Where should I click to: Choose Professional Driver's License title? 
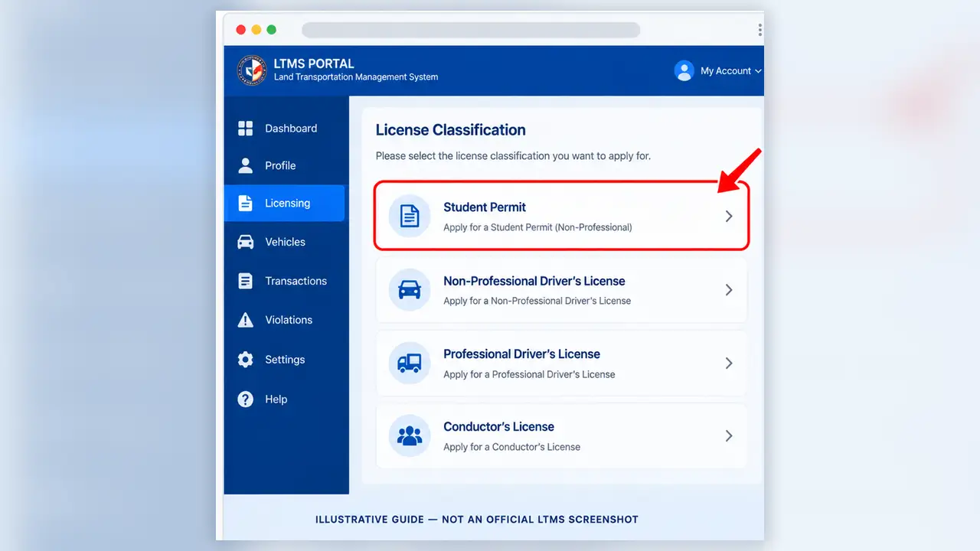click(521, 354)
